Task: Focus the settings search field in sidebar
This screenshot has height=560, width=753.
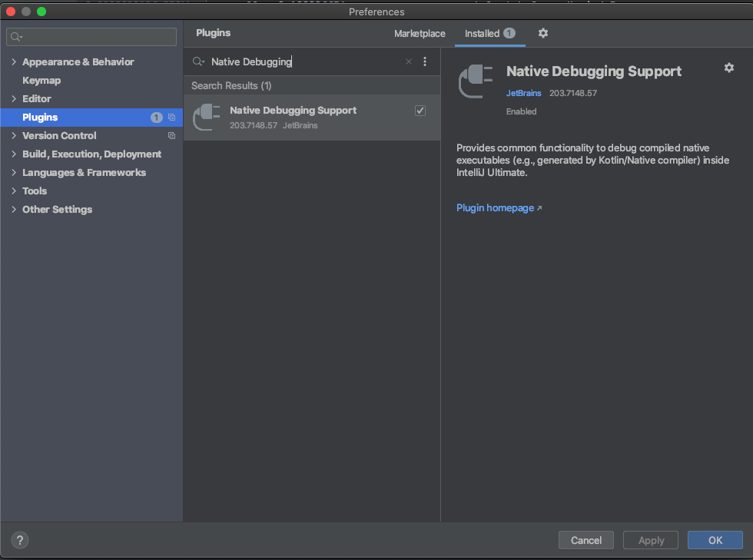Action: (x=91, y=37)
